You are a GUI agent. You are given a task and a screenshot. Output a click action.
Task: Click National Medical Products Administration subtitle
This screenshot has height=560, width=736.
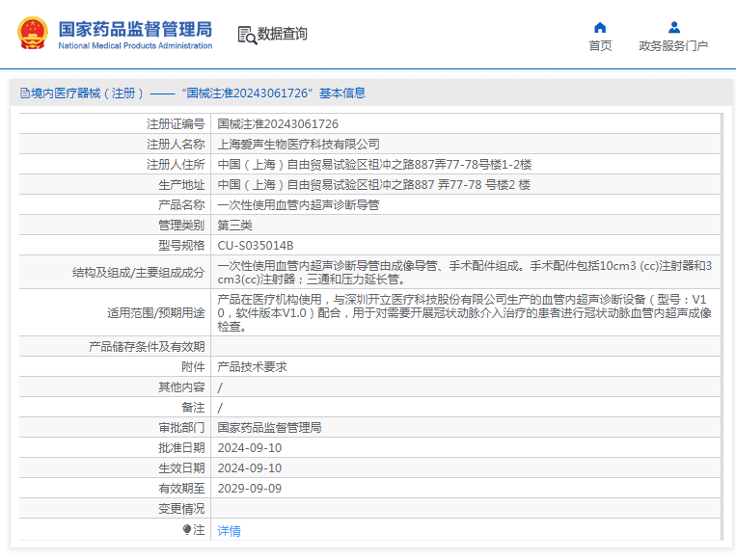pos(135,45)
